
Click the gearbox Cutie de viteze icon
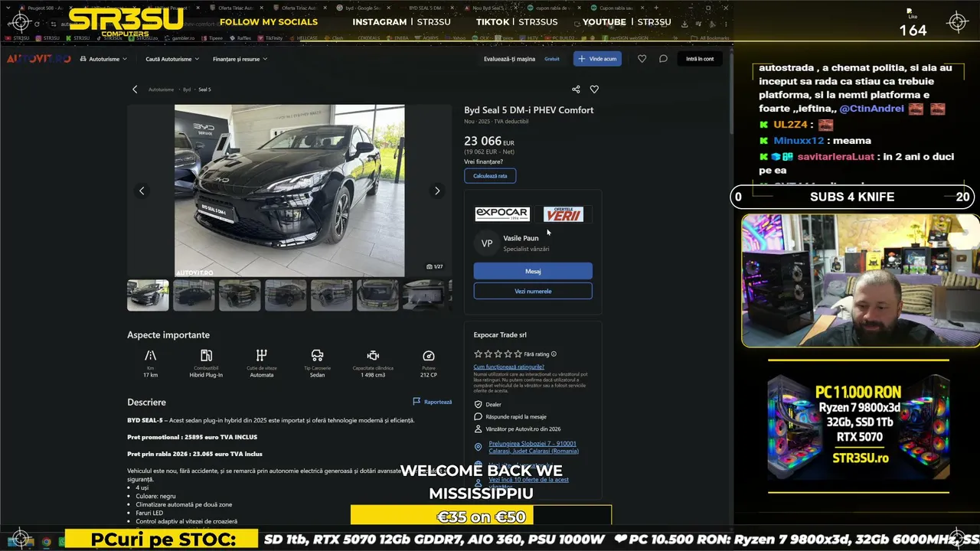tap(262, 355)
